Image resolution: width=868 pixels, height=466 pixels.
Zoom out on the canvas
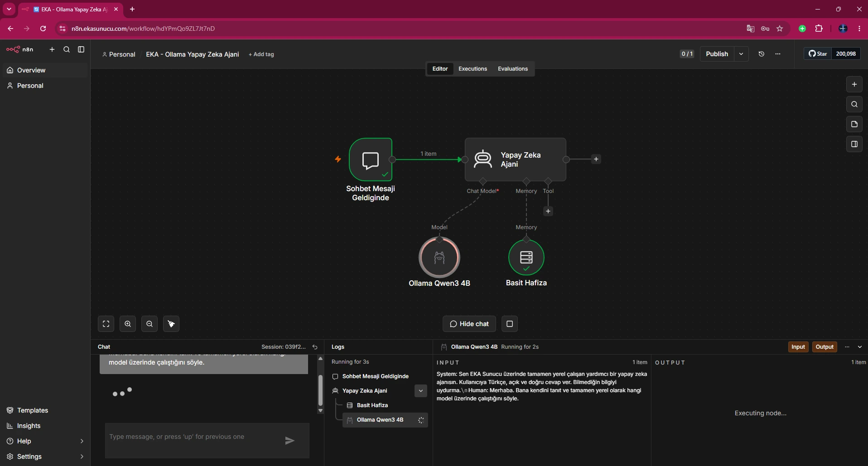click(x=149, y=324)
